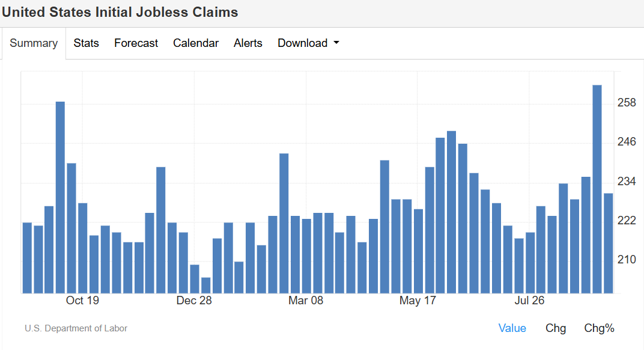Click the tall bar just left of Oct 19
This screenshot has width=644, height=350.
[x=60, y=197]
